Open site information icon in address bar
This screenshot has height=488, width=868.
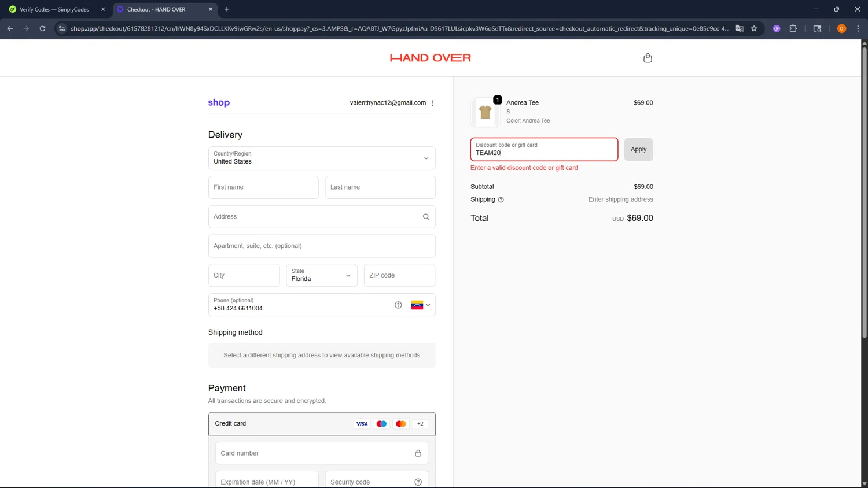pos(62,28)
